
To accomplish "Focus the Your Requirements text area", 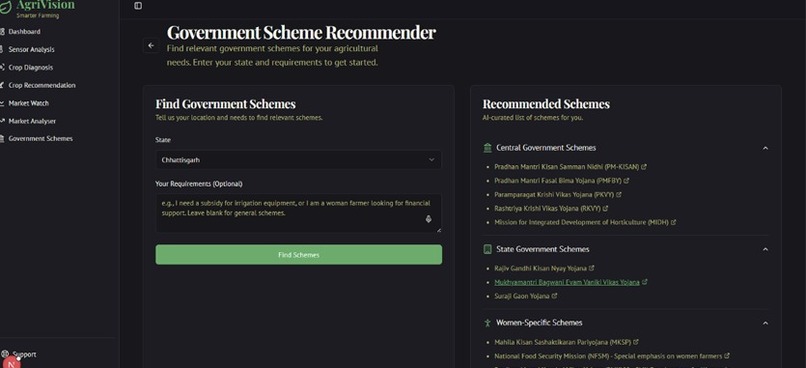I will 299,213.
